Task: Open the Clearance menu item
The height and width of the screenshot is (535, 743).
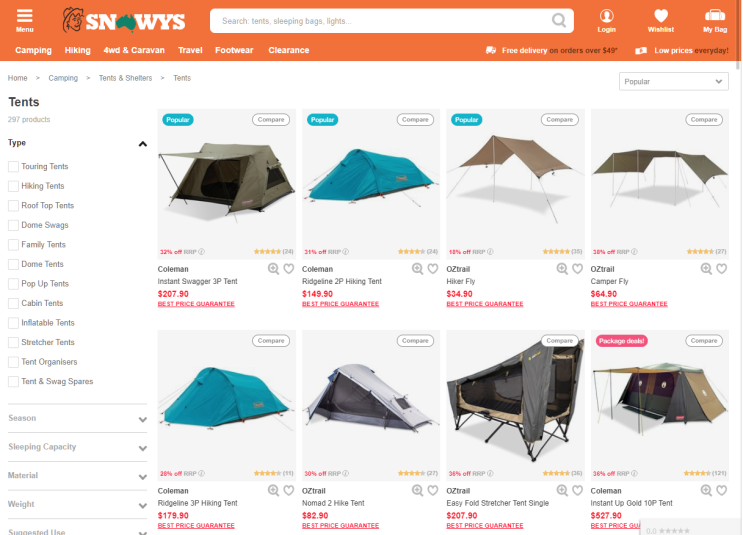Action: [x=289, y=50]
